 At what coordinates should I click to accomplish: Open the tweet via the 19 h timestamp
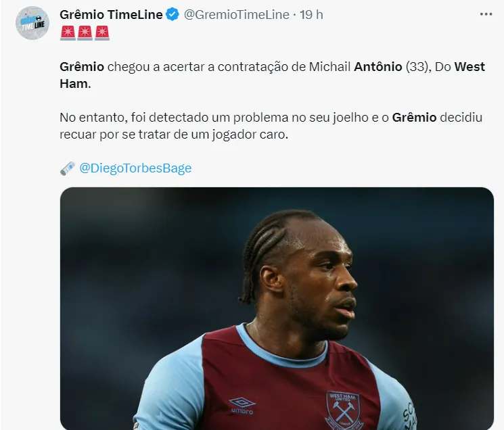[311, 14]
